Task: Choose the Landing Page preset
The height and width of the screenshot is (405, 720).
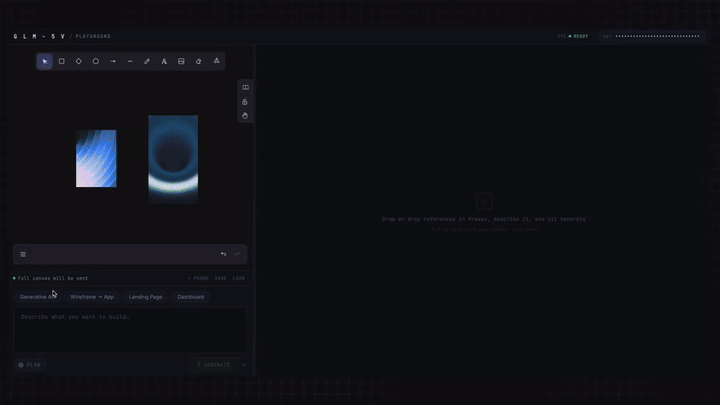Action: click(146, 297)
